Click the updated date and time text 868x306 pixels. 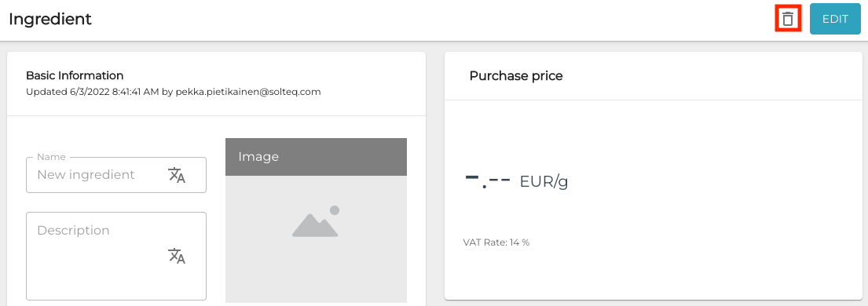[115, 92]
